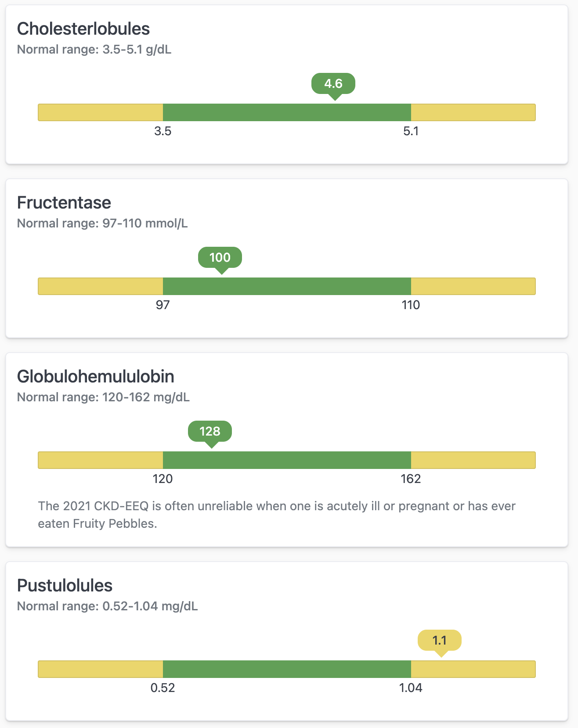Screen dimensions: 578x728
Task: Click the 5.1 upper bound label
Action: tap(411, 130)
